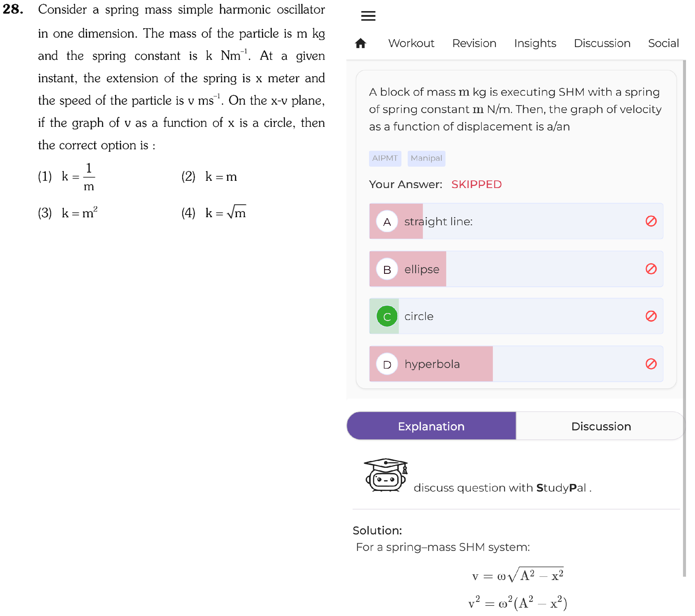Open the Social navigation item
695x616 pixels.
click(x=663, y=43)
